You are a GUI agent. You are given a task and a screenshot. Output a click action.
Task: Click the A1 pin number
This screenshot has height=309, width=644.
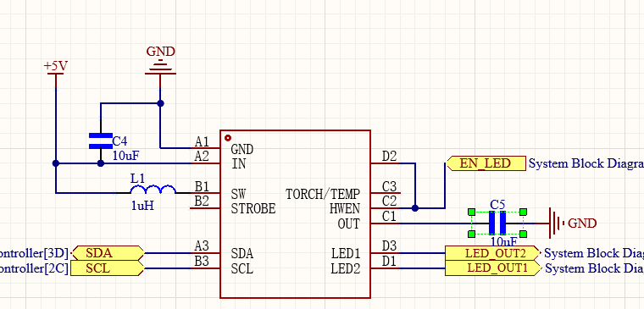202,141
